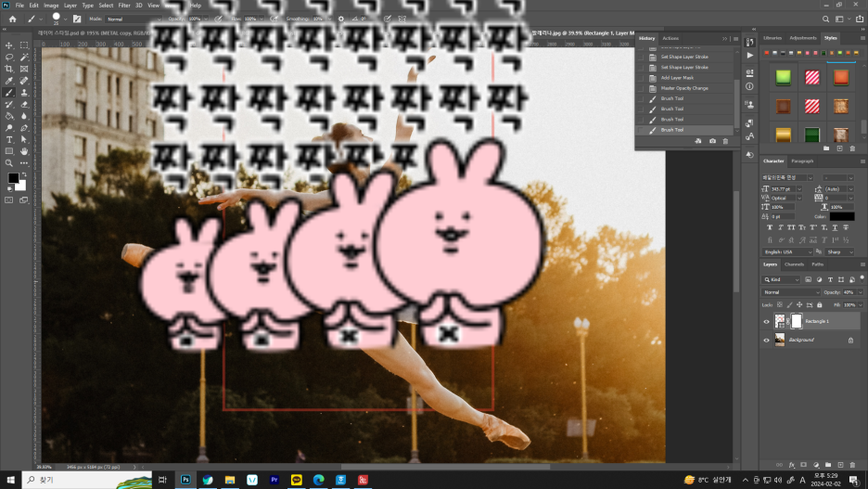Open the anti-aliasing Sharp dropdown
This screenshot has width=868, height=489.
pyautogui.click(x=839, y=252)
